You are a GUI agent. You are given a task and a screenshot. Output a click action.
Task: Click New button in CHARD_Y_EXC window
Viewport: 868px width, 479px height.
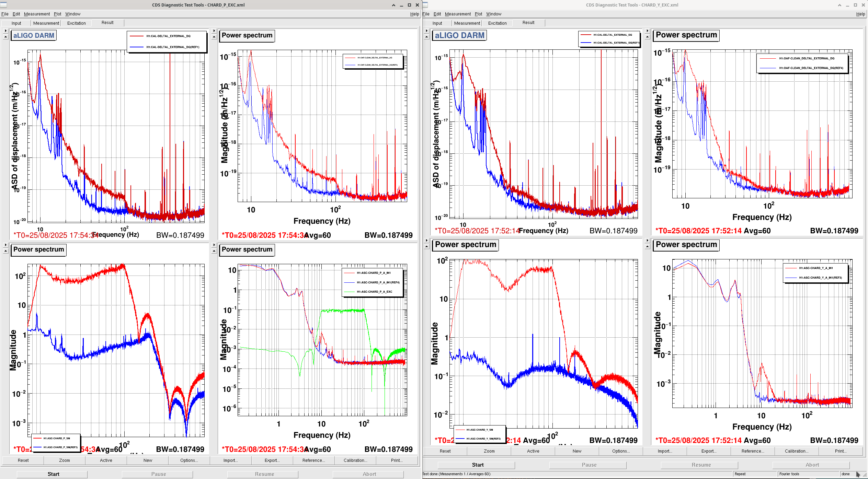[x=577, y=451]
